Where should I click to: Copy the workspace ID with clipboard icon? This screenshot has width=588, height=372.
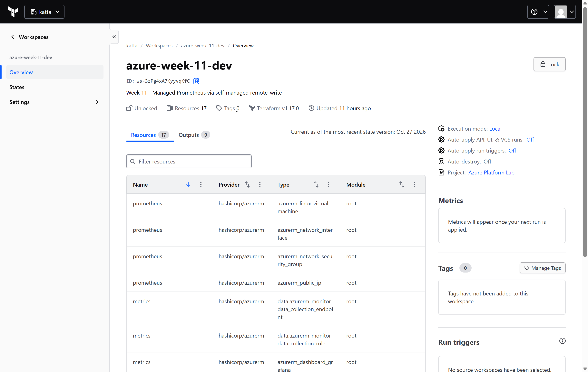point(196,81)
